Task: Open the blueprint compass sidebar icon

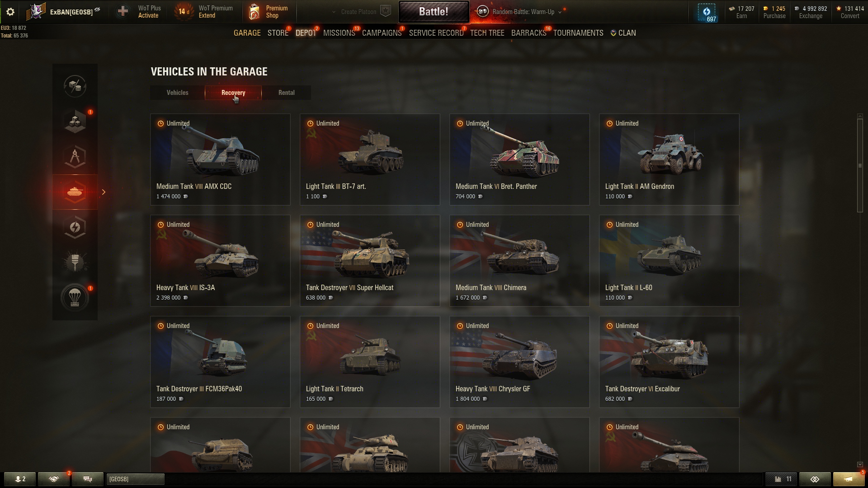Action: [x=75, y=157]
